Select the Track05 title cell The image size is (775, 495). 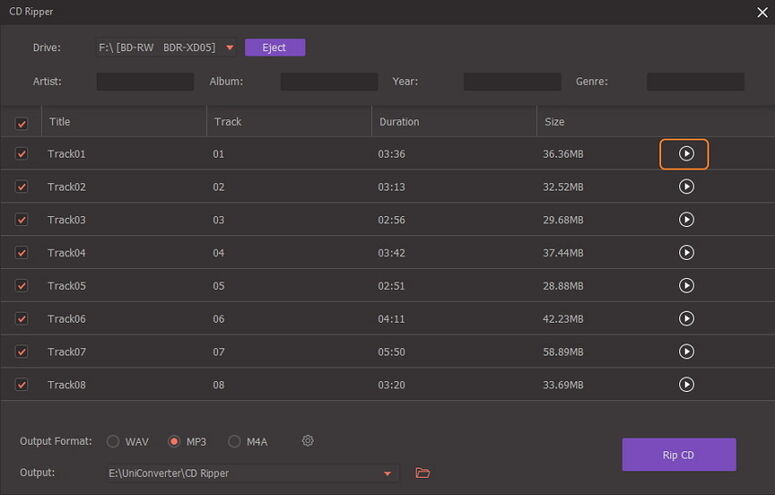(67, 286)
